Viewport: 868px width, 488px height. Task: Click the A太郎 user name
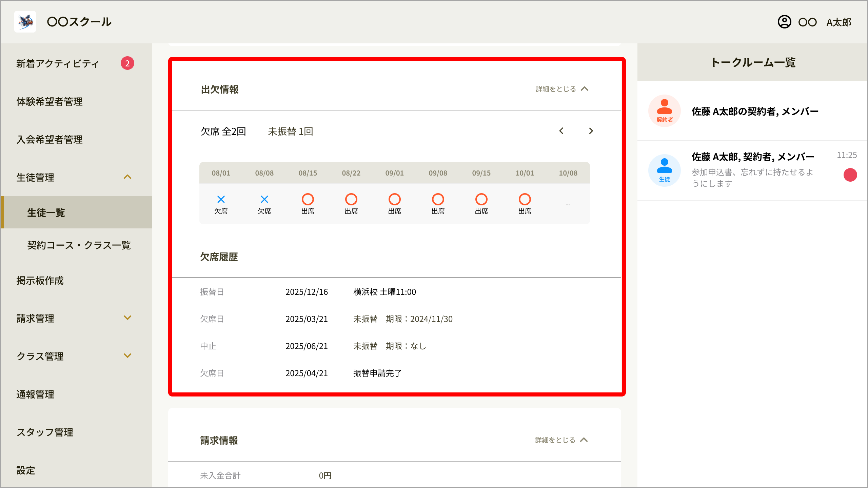[839, 22]
